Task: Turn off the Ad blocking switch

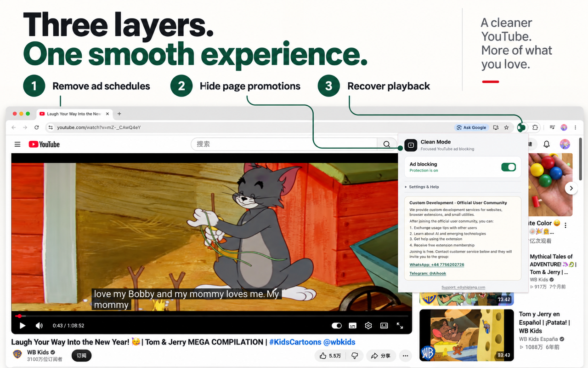Action: [x=509, y=167]
